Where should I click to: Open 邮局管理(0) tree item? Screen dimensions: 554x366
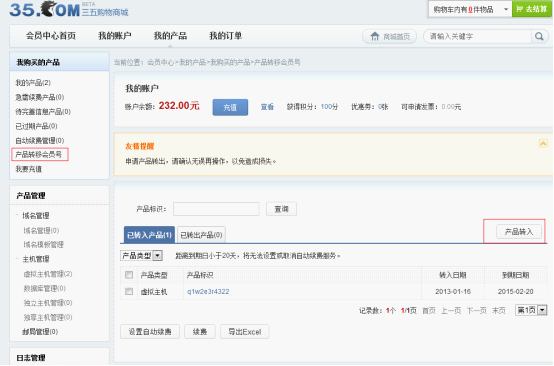coord(40,332)
